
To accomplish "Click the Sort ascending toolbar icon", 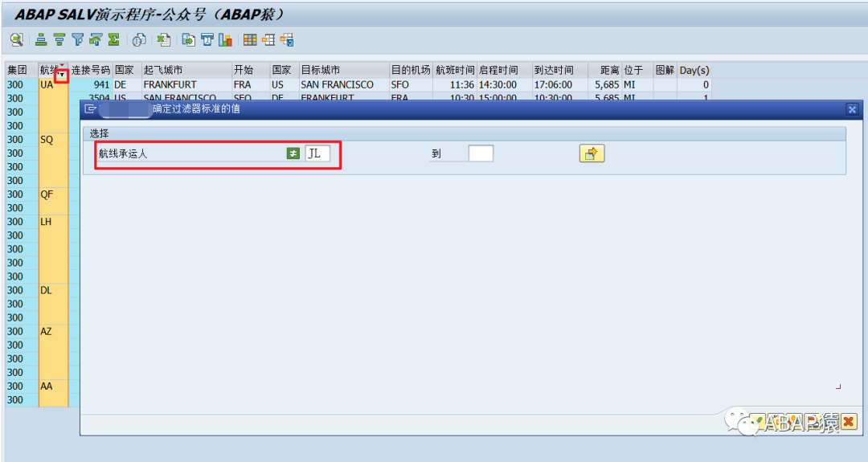I will coord(41,40).
